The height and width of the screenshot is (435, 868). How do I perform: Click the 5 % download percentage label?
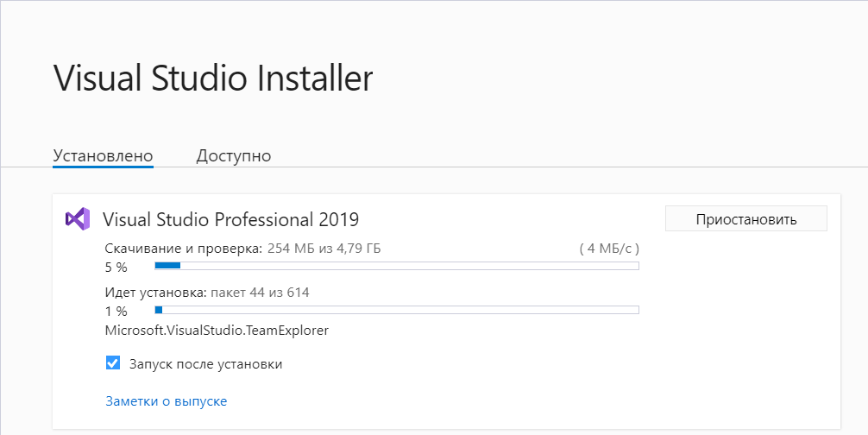pyautogui.click(x=116, y=268)
